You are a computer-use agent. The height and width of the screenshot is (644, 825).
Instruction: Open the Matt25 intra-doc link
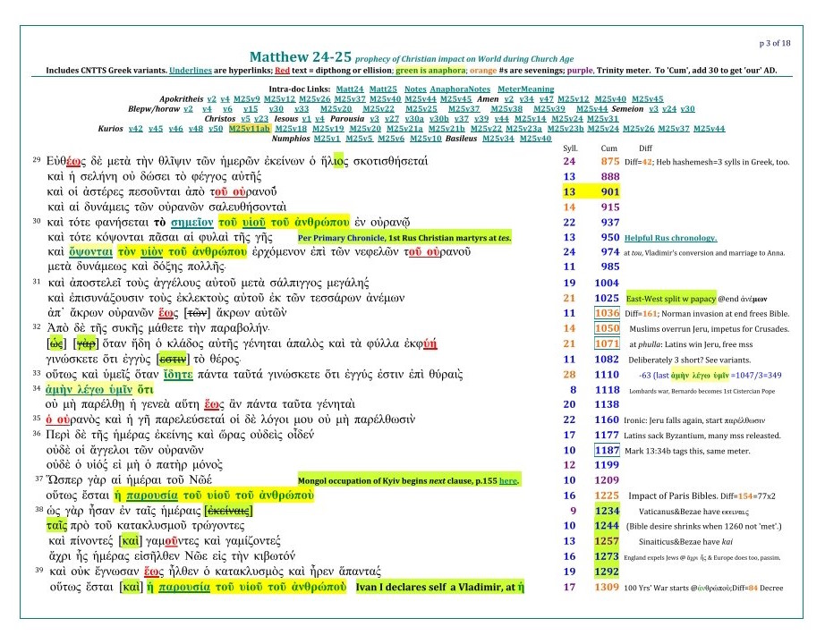(x=383, y=89)
